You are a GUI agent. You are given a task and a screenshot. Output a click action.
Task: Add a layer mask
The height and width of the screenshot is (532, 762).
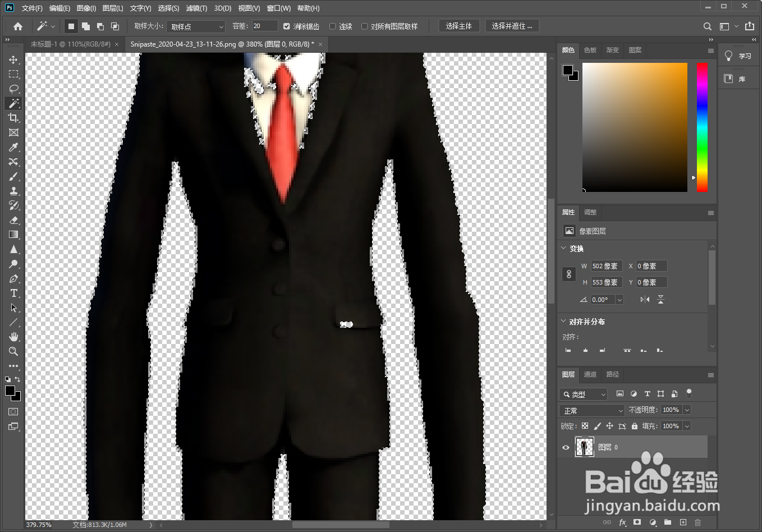click(637, 522)
